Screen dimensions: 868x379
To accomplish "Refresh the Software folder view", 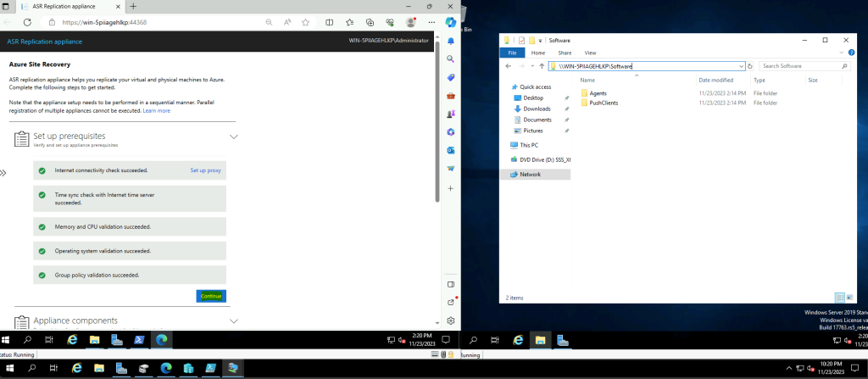I will pos(750,66).
